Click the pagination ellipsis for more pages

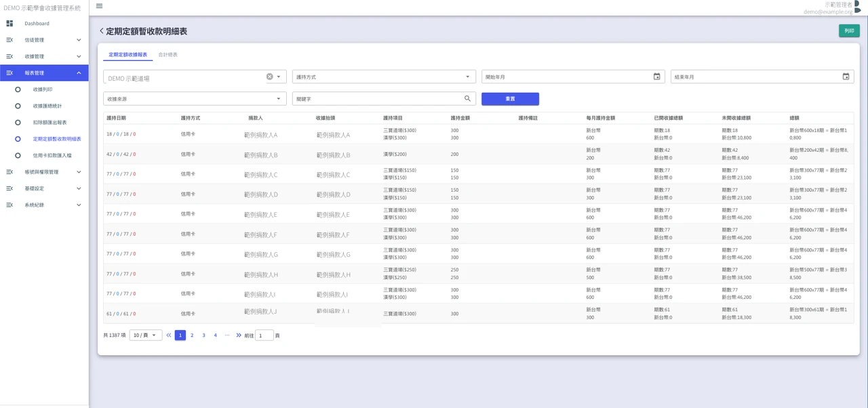[x=227, y=335]
